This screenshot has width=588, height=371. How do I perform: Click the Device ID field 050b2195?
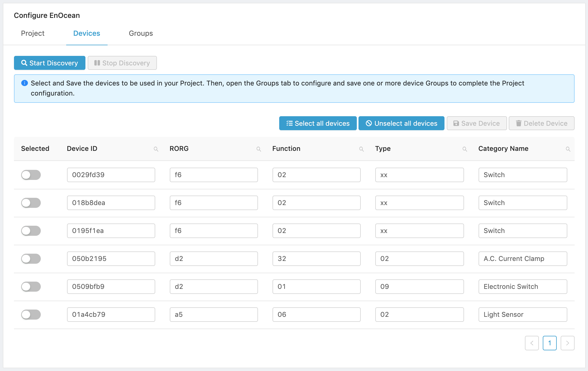coord(111,259)
